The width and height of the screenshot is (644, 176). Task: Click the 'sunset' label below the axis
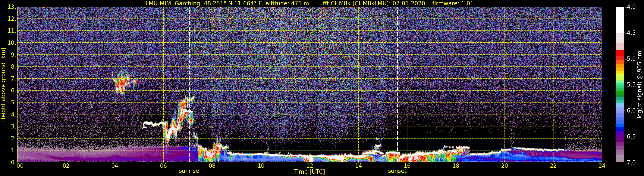(397, 171)
